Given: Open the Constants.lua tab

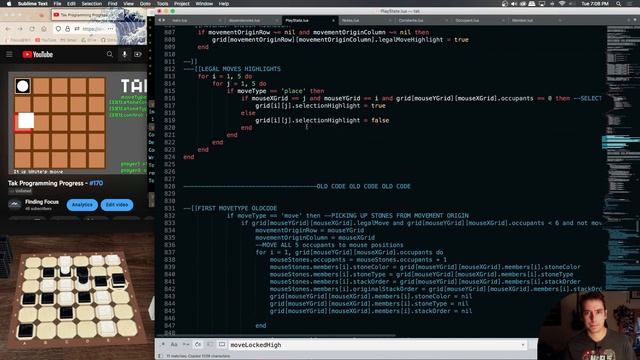Looking at the screenshot, I should click(x=411, y=20).
